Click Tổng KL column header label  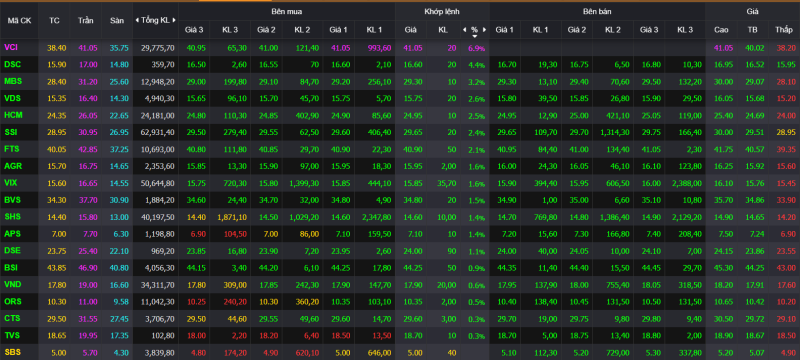(x=156, y=20)
